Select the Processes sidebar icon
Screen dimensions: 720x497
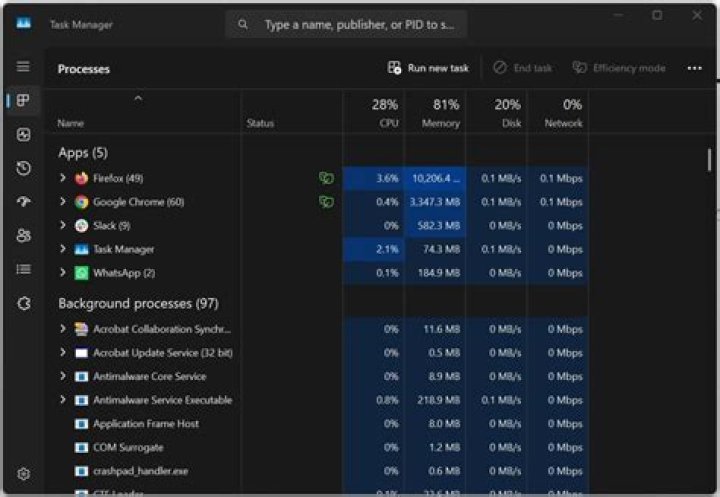23,100
